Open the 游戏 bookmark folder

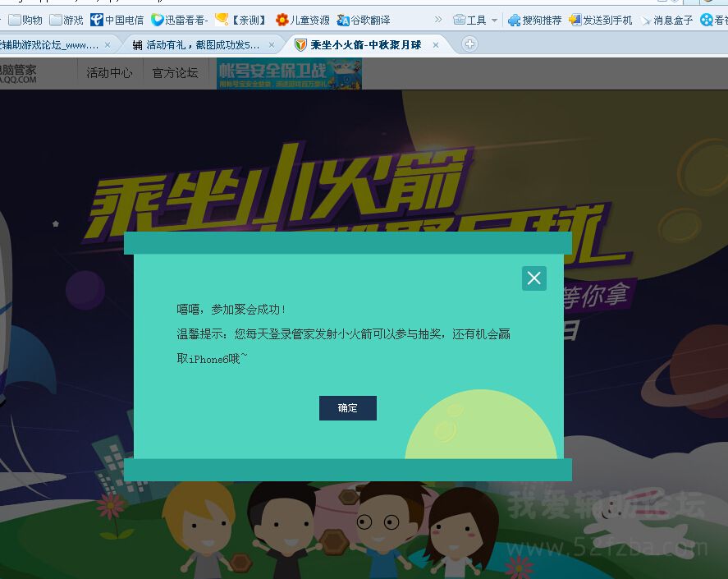pyautogui.click(x=66, y=20)
